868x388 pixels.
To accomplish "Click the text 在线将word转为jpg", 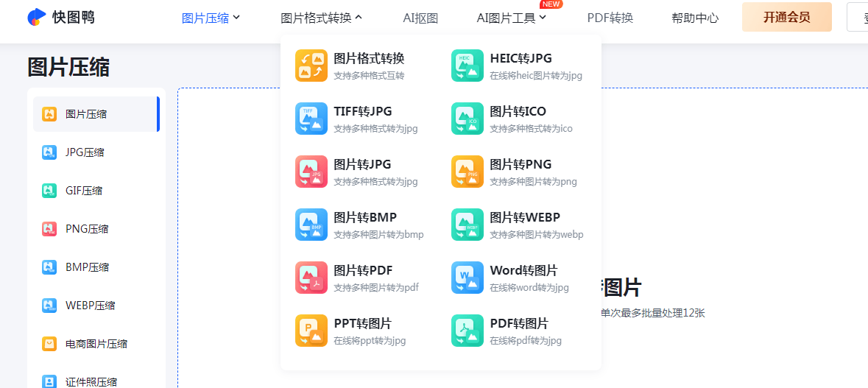I will tap(529, 289).
